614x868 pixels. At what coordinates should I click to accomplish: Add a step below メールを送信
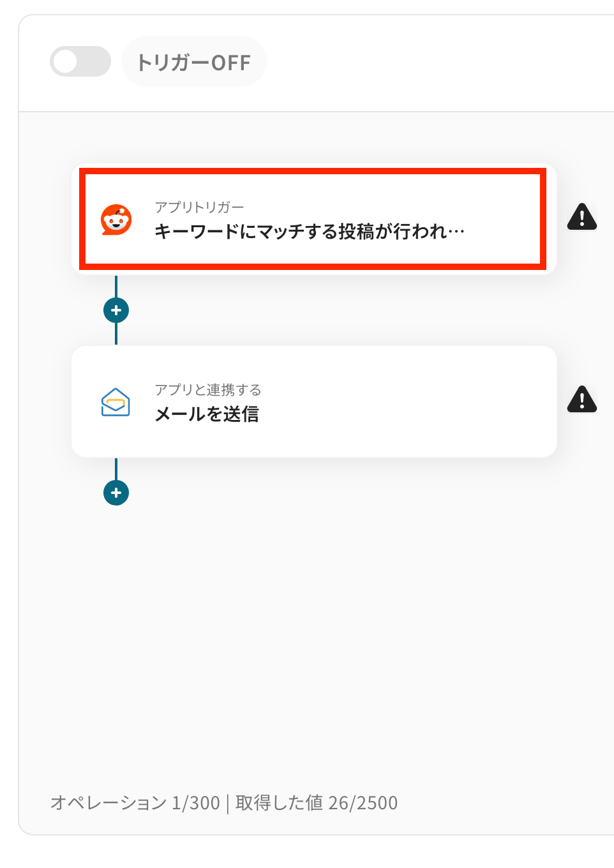point(116,493)
